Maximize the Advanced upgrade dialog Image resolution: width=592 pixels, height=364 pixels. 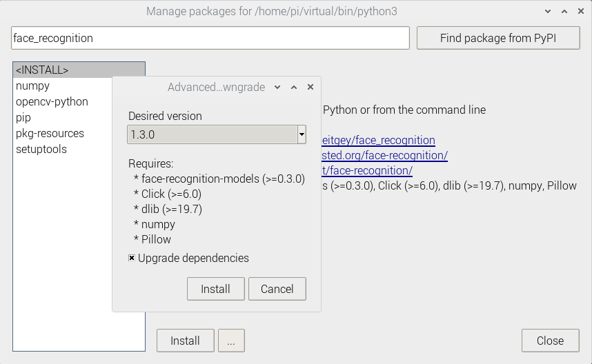click(x=294, y=88)
